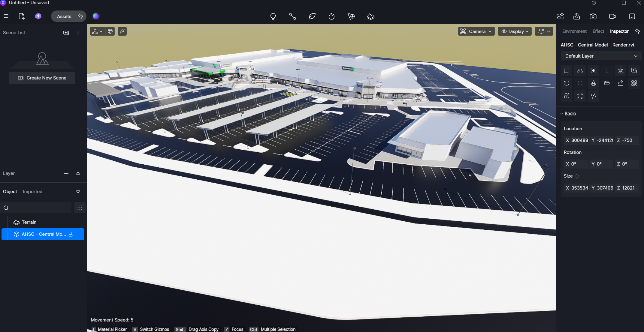Toggle lock on AHSC Central Model item
Screen dimensions: 644x332
(71, 234)
